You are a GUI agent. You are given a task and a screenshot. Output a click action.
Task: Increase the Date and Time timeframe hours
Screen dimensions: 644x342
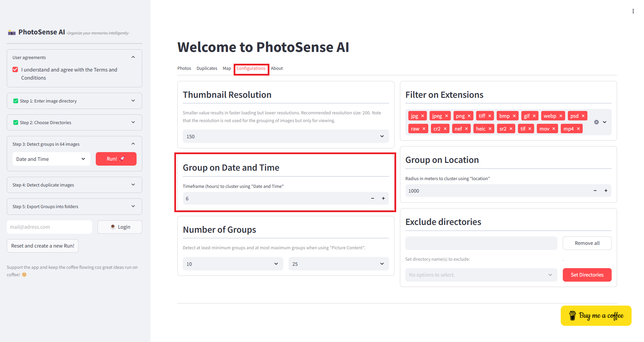tap(383, 198)
